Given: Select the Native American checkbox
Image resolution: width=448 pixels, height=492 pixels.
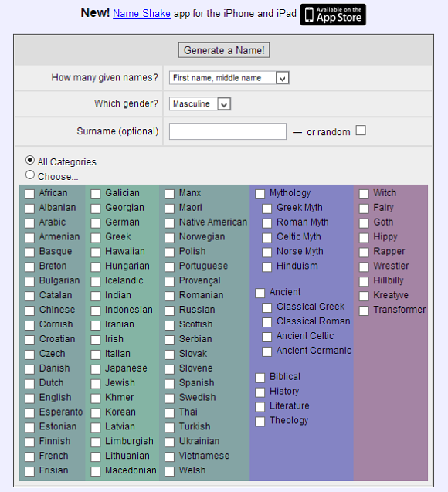Looking at the screenshot, I should [x=169, y=223].
